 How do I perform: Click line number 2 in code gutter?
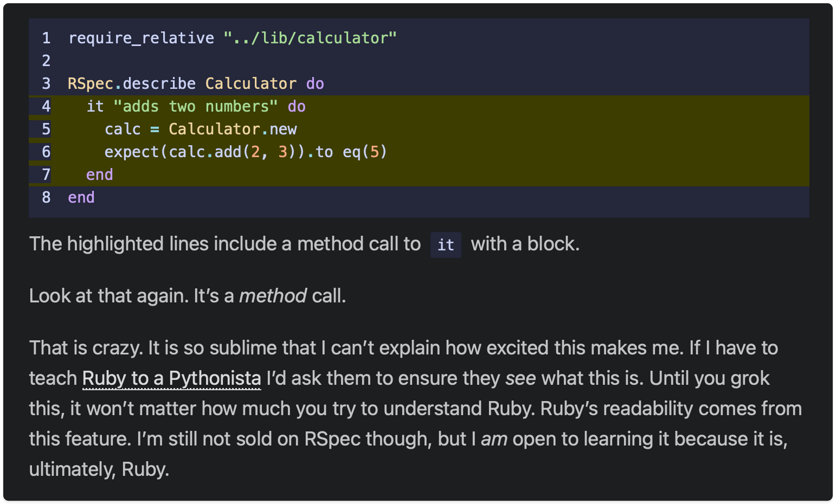[46, 61]
